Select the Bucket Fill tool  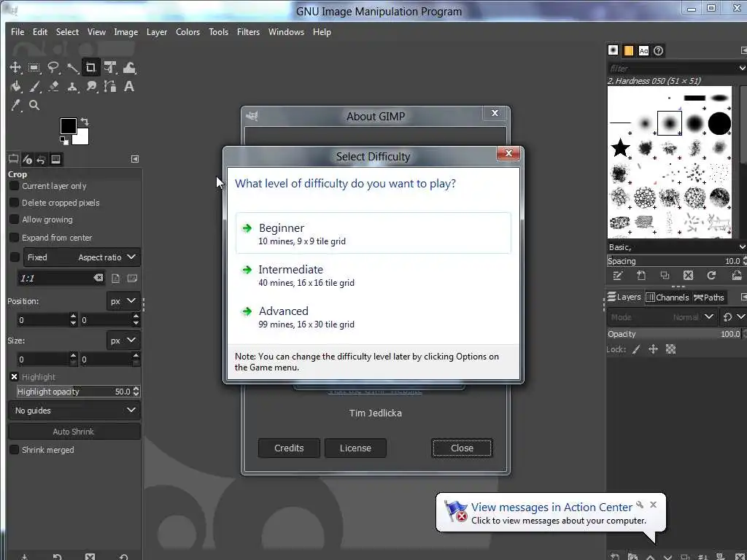15,87
